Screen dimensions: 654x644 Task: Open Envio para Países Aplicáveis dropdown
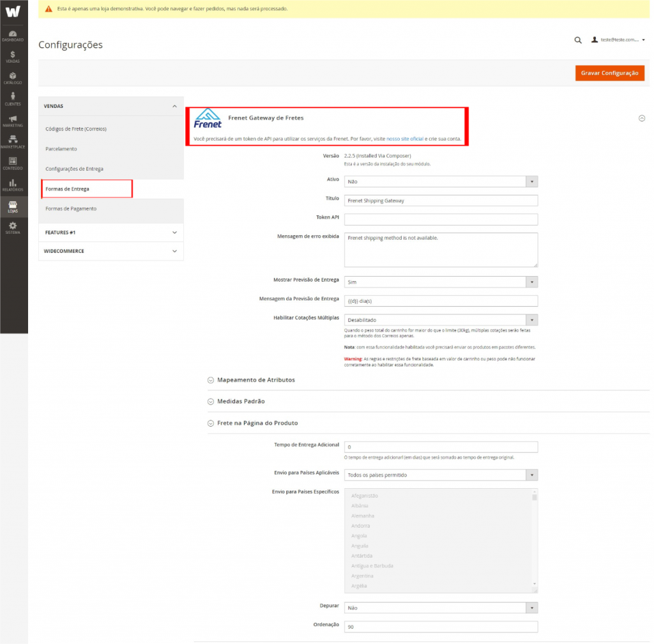(x=441, y=475)
